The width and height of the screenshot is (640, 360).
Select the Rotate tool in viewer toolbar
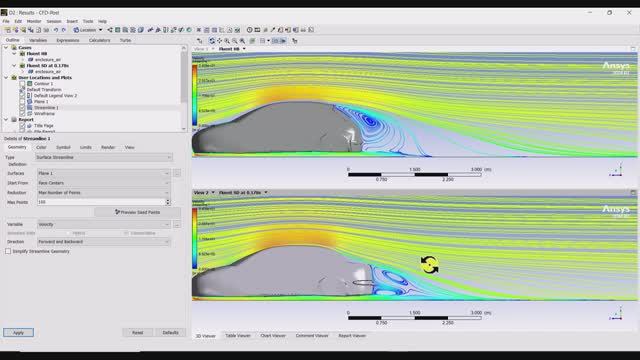click(x=212, y=41)
